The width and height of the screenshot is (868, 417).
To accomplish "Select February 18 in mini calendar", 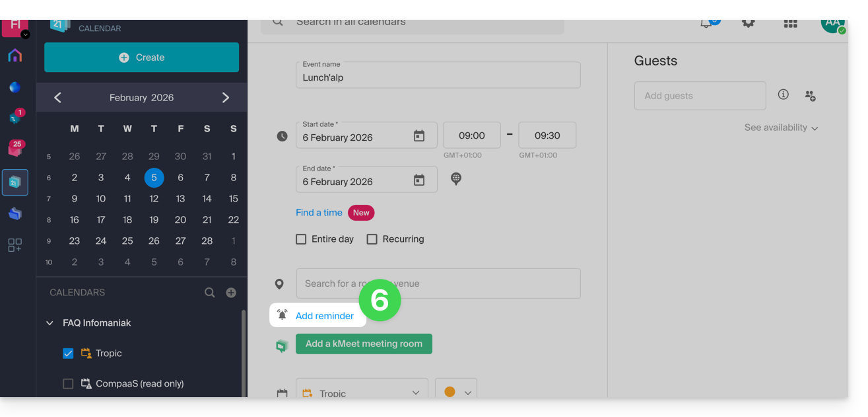I will [127, 220].
